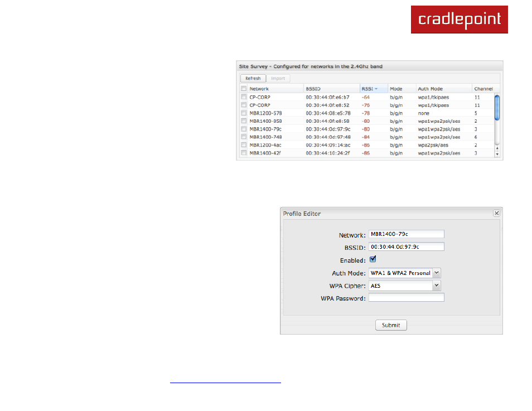
Task: Click the Refresh button in Site Survey
Action: coord(253,79)
